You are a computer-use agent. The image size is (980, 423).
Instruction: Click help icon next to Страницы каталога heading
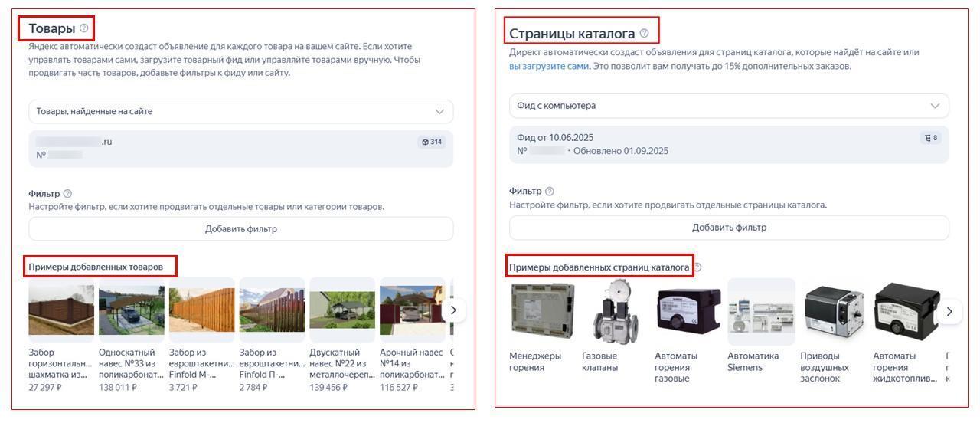click(644, 34)
